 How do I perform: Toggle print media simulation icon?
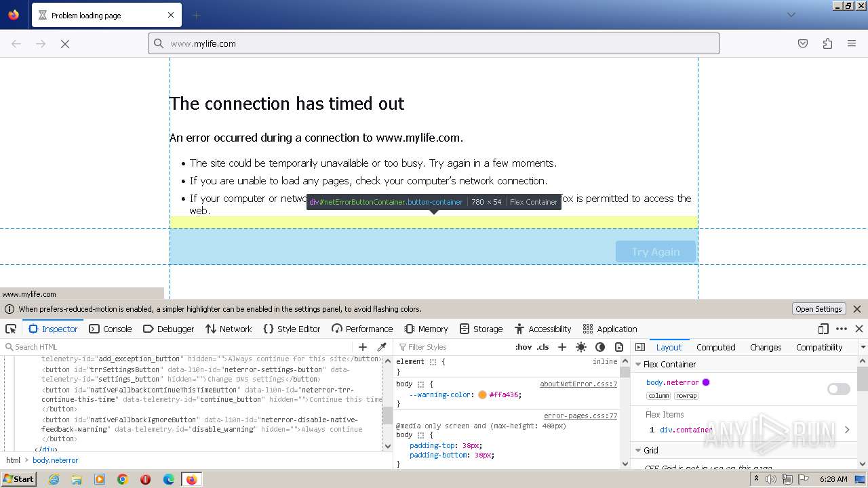click(619, 347)
